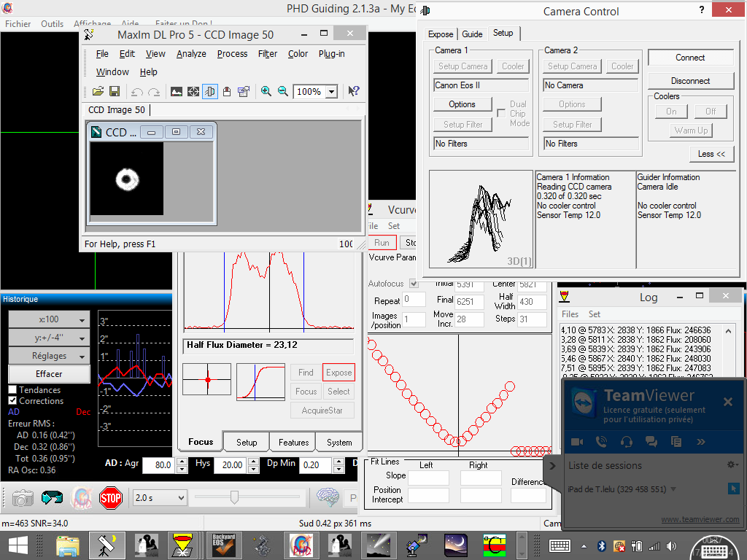Click the zoom in magnifier in MaxIm DL
This screenshot has height=560, width=747.
click(x=266, y=91)
